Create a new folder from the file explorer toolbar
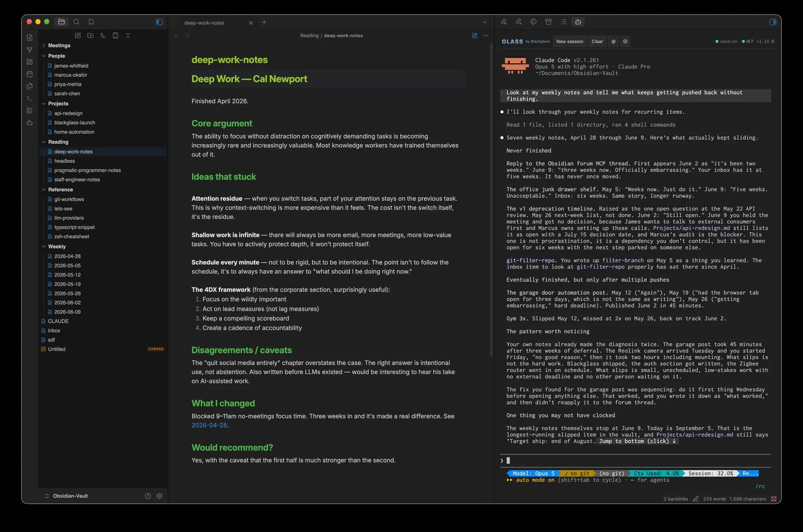803x532 pixels. (x=91, y=35)
